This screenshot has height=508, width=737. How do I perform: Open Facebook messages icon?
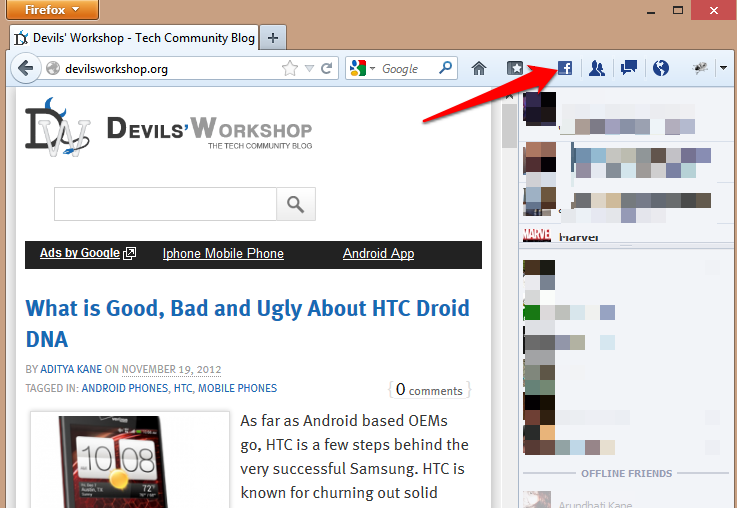pos(629,68)
